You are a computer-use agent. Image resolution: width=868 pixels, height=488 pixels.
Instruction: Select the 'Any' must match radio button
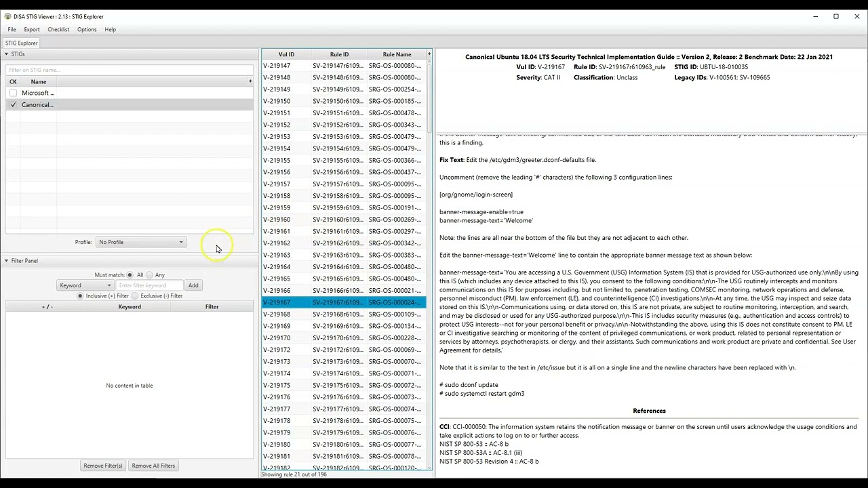pos(149,275)
